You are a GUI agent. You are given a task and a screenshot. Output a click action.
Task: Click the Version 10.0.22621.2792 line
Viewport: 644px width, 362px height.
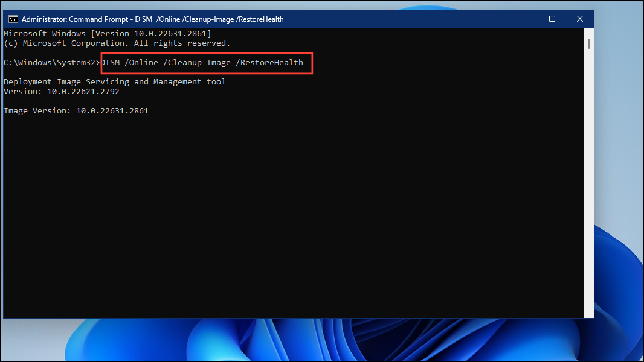60,91
